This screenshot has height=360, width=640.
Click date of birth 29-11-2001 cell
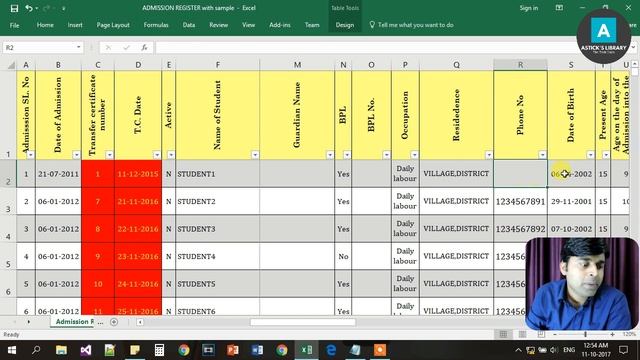point(571,202)
